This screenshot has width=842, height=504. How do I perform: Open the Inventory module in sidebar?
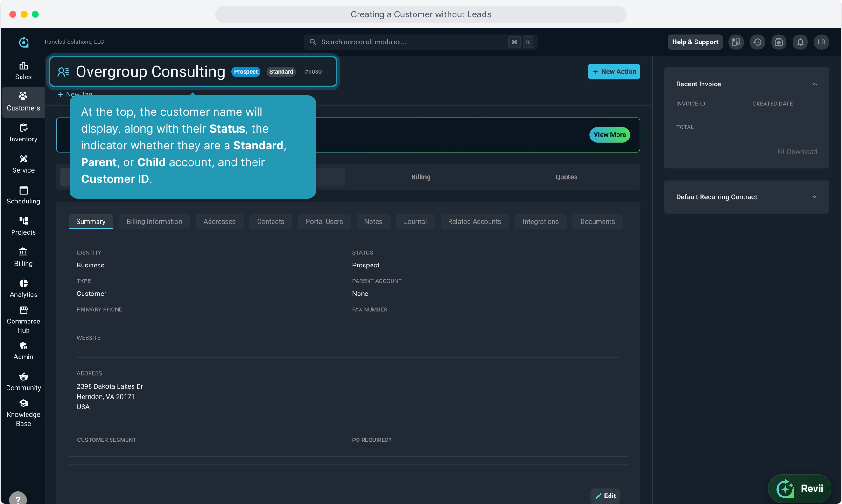pos(23,133)
